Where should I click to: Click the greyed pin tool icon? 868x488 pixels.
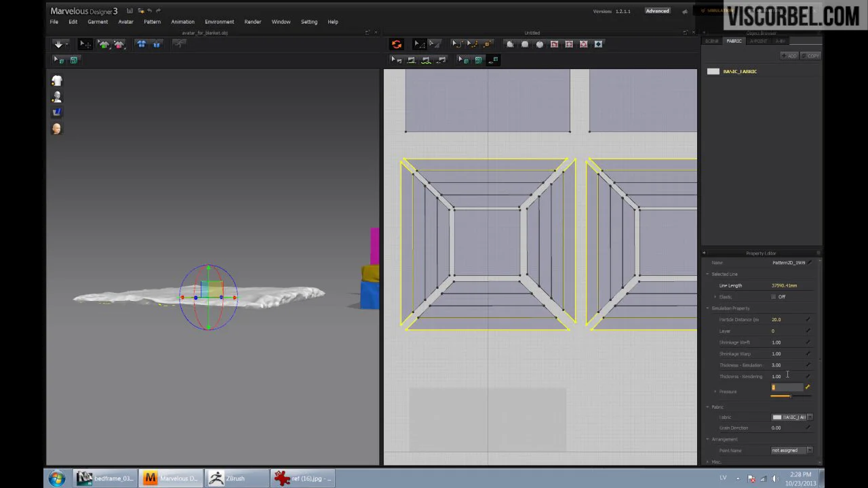tap(179, 44)
